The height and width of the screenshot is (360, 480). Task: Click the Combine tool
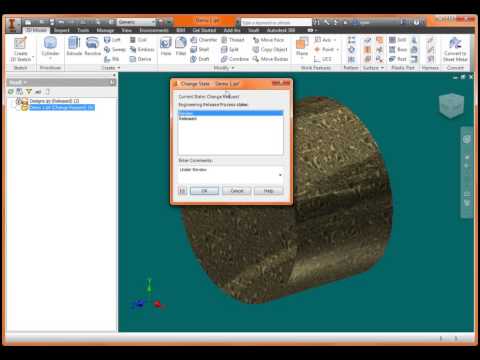tap(235, 59)
